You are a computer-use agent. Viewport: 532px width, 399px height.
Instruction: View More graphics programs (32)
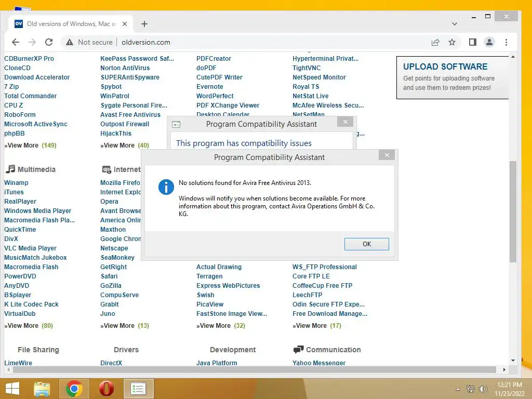pos(220,325)
